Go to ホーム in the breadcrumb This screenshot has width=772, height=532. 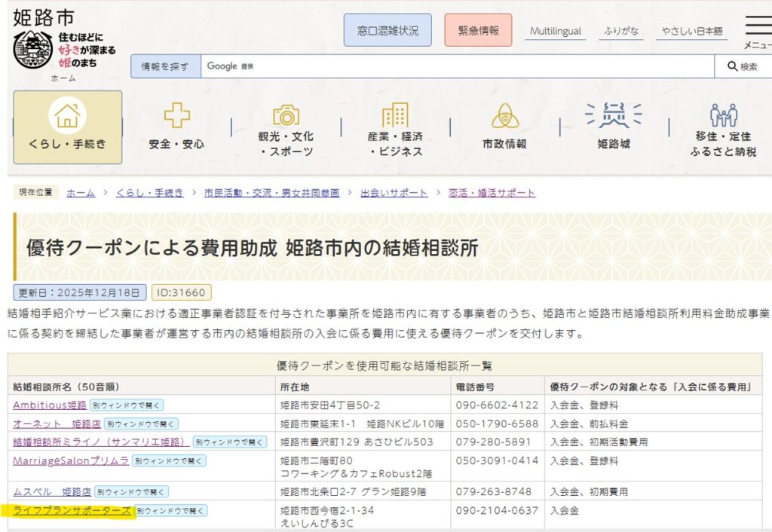tap(81, 193)
